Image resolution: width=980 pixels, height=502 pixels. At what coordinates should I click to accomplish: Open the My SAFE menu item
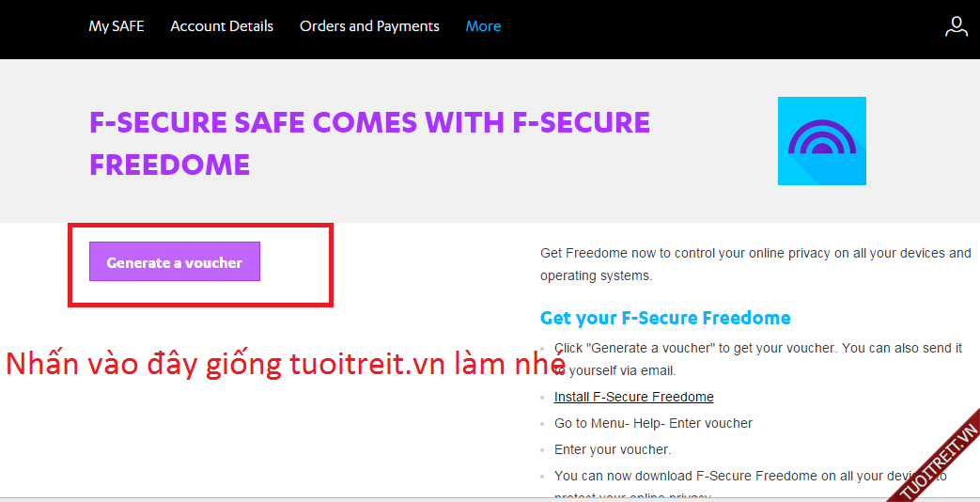pos(117,26)
